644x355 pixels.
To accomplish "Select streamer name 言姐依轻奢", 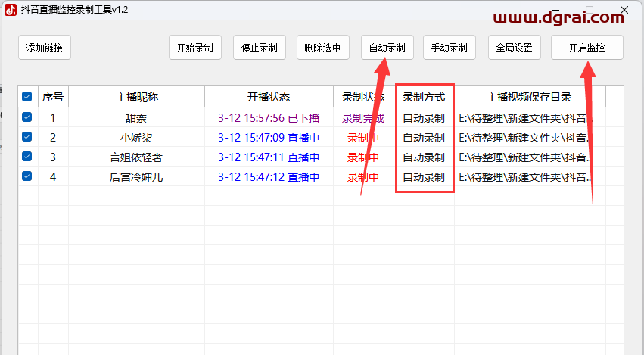I will click(x=136, y=157).
